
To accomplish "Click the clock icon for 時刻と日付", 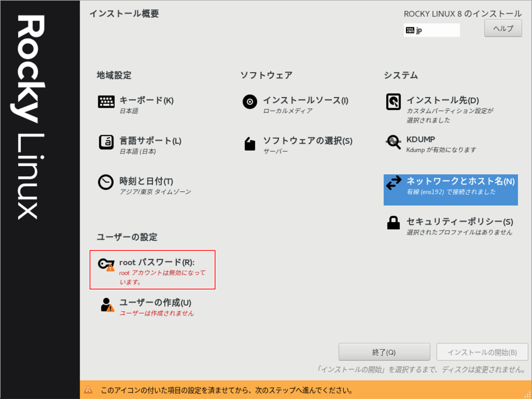I will (106, 182).
